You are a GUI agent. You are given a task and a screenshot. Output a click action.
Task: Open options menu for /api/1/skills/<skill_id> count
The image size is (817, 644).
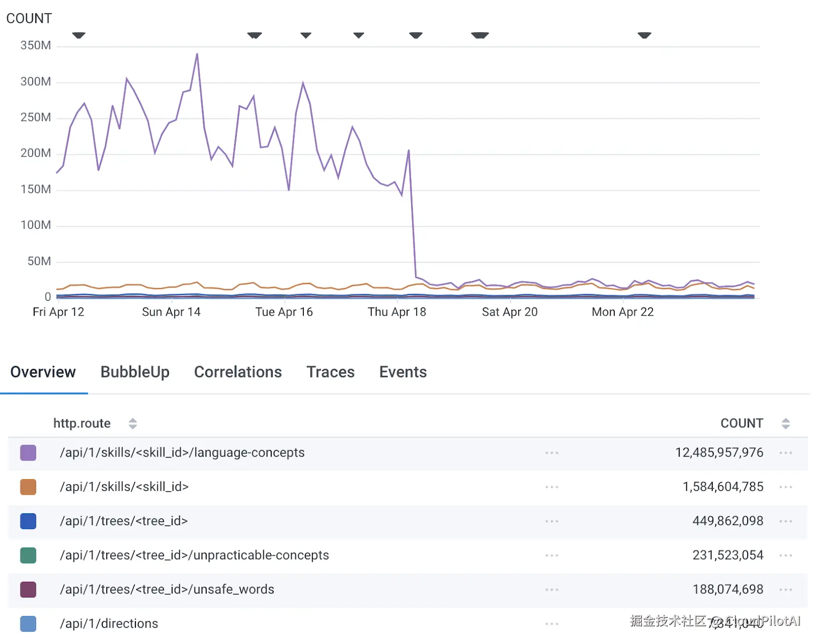tap(785, 487)
